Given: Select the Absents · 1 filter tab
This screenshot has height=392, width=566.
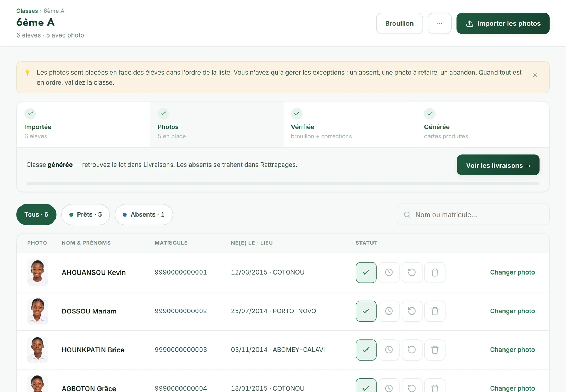Looking at the screenshot, I should 144,214.
